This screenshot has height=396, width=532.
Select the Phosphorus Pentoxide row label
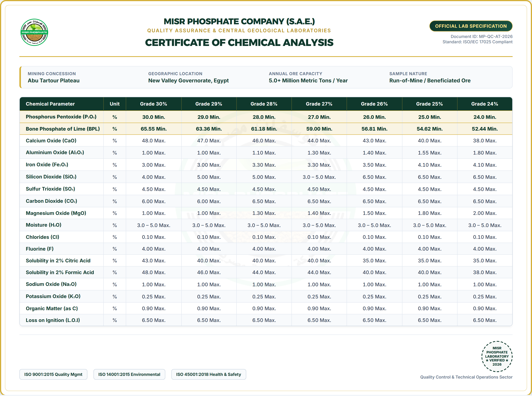pyautogui.click(x=61, y=117)
